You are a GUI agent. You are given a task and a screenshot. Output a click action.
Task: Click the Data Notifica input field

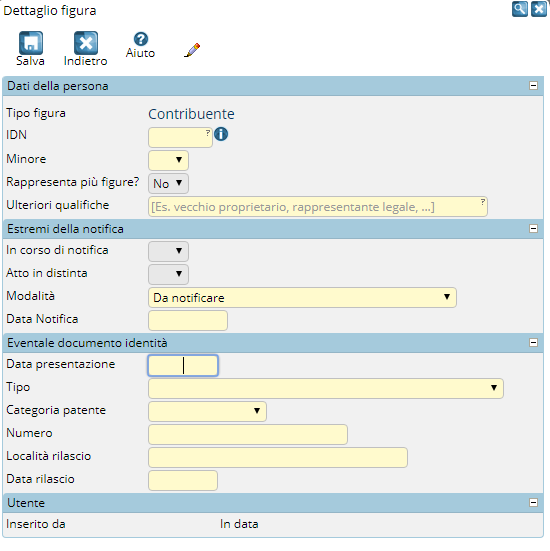pyautogui.click(x=188, y=320)
